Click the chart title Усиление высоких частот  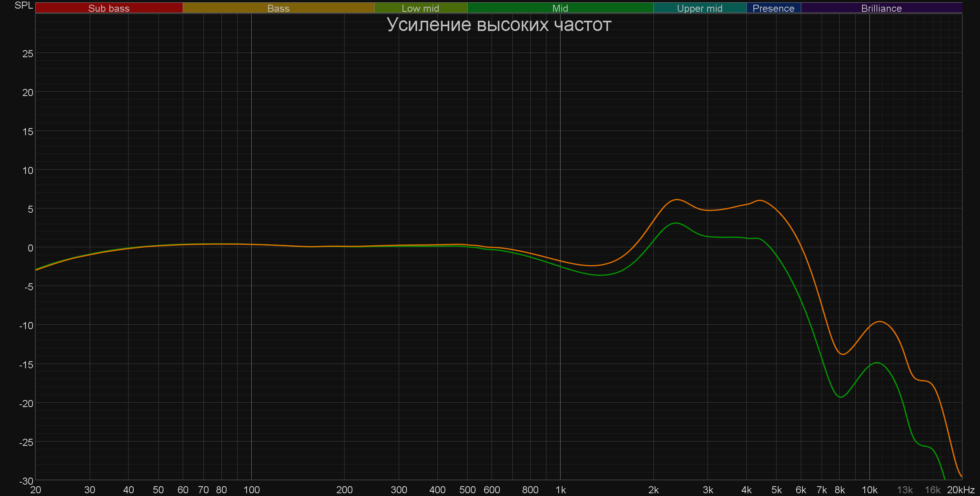coord(499,25)
